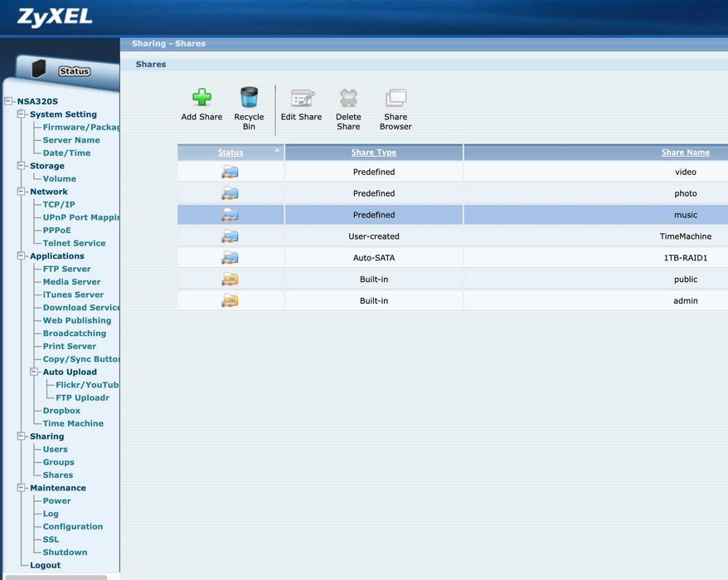Open the Status button at top of sidebar
The image size is (728, 580).
click(75, 71)
